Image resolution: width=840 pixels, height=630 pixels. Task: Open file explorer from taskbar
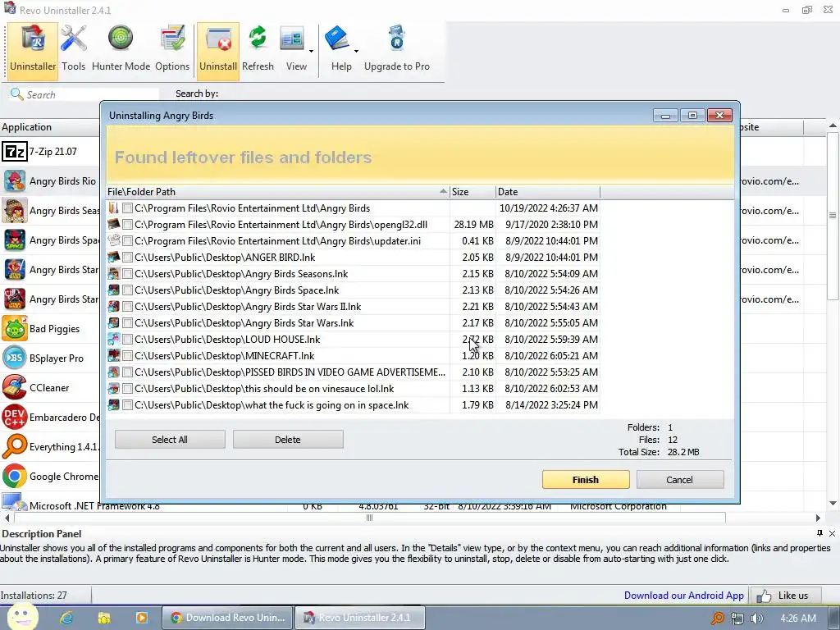click(x=104, y=618)
